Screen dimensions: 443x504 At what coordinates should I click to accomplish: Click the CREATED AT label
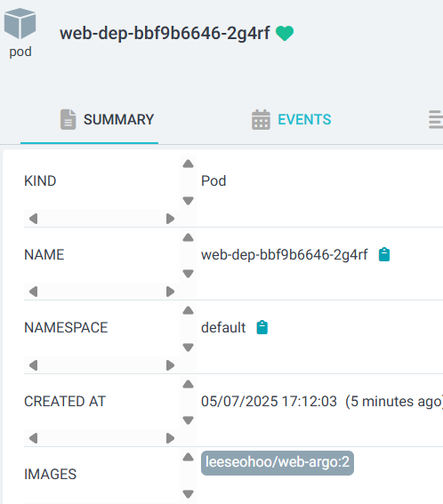tap(65, 402)
